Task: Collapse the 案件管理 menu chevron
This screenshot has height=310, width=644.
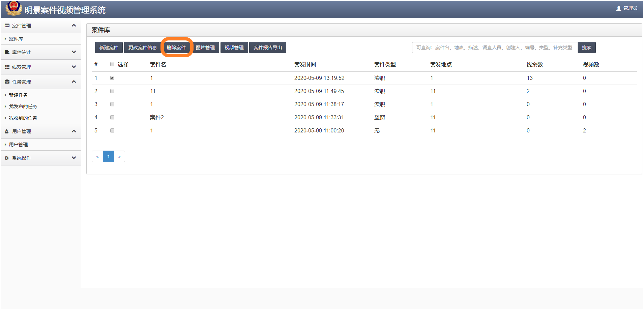Action: (74, 25)
